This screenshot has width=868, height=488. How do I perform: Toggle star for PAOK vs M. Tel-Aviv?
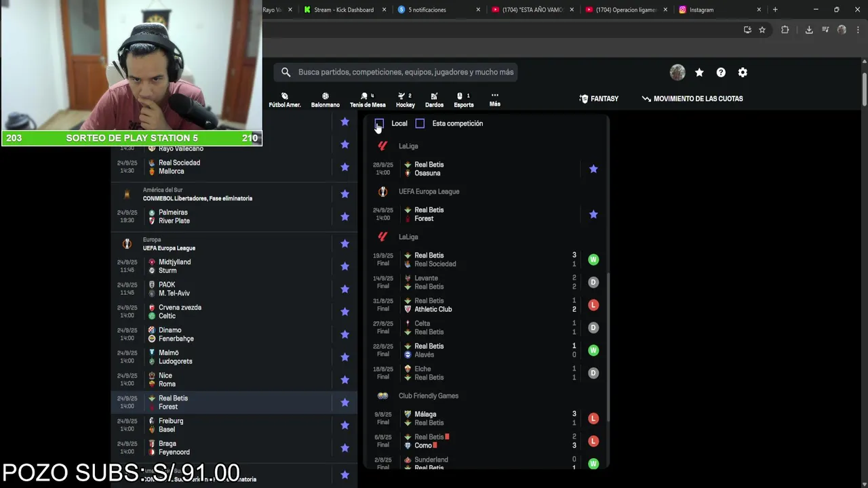[x=344, y=289]
